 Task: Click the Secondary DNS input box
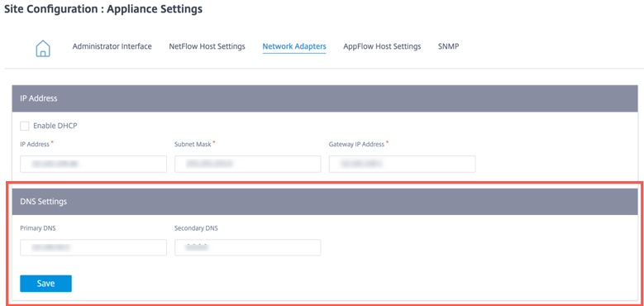(x=248, y=247)
